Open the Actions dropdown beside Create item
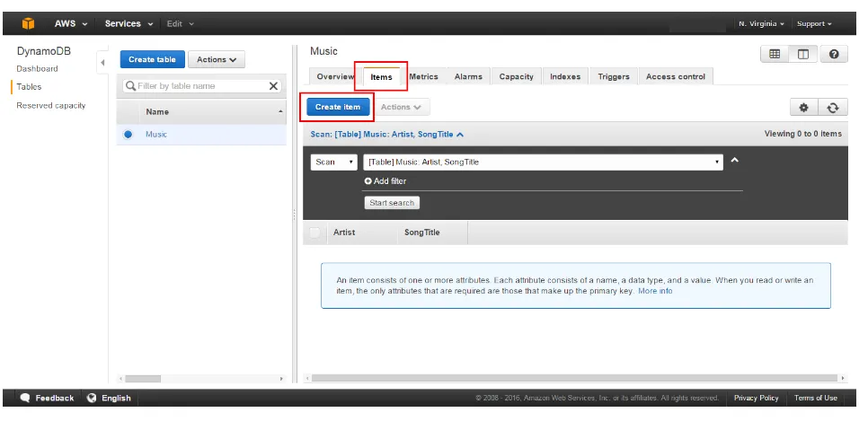The height and width of the screenshot is (430, 868). (x=401, y=107)
